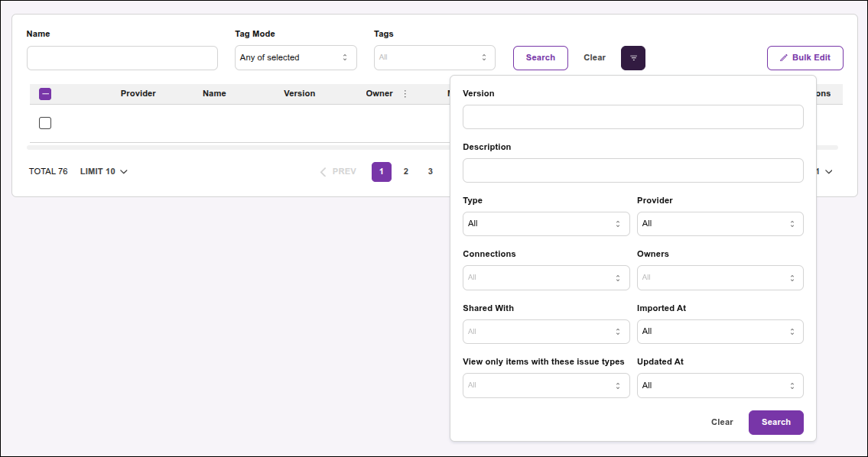
Task: Open the Tag Mode dropdown
Action: tap(295, 58)
